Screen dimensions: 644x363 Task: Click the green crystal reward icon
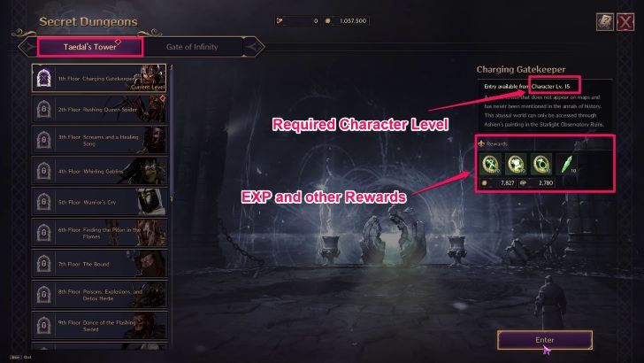click(567, 164)
